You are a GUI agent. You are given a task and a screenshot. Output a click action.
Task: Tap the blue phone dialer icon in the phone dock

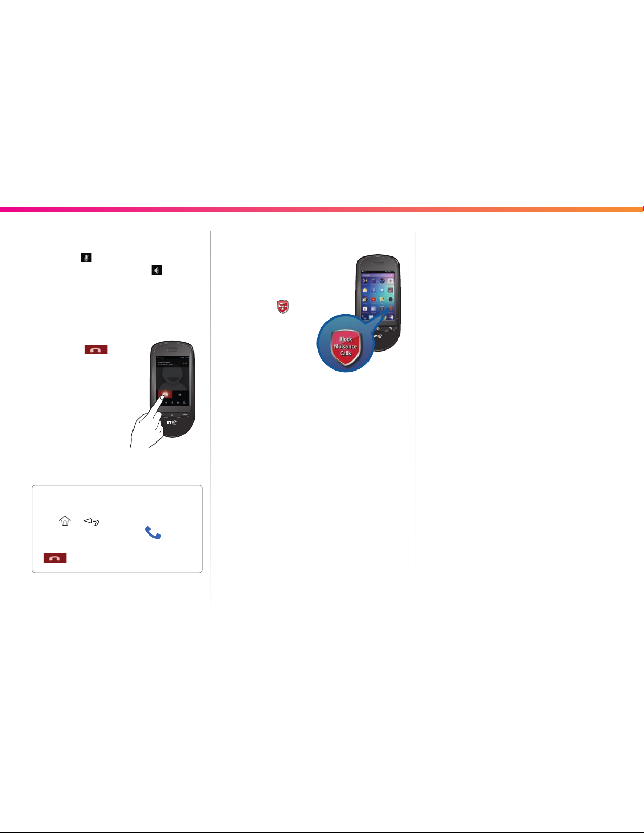(x=364, y=317)
